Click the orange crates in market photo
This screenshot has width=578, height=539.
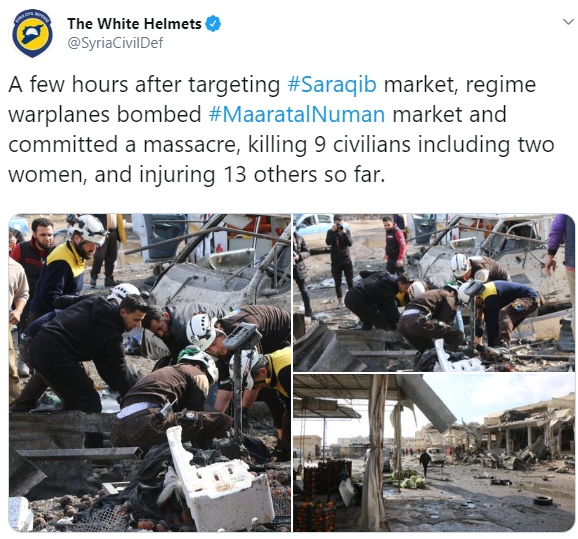pos(317,514)
